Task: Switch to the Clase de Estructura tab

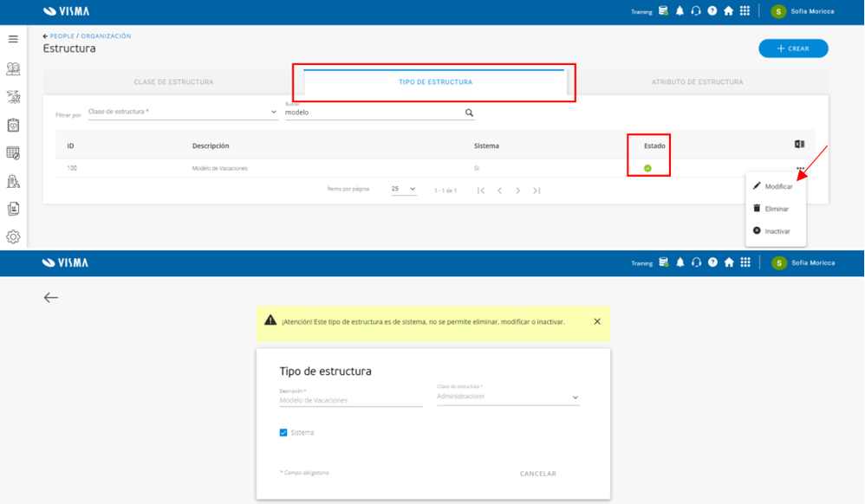Action: (x=173, y=82)
